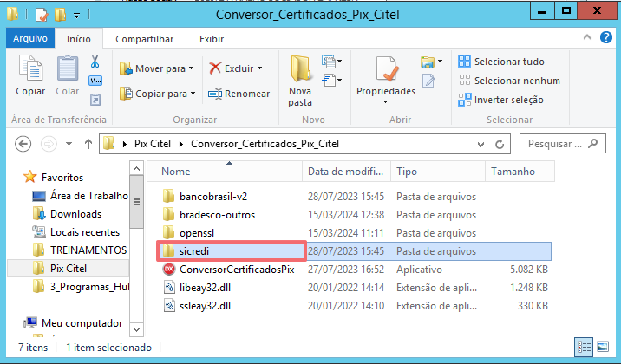Click the paste shortcut icon
Image resolution: width=621 pixels, height=364 pixels.
coord(95,99)
